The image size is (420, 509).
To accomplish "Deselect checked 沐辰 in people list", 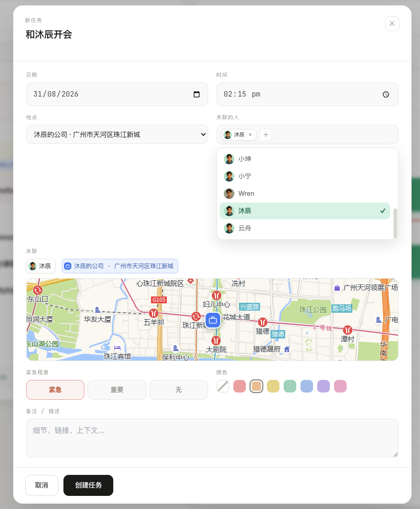I will pyautogui.click(x=305, y=210).
